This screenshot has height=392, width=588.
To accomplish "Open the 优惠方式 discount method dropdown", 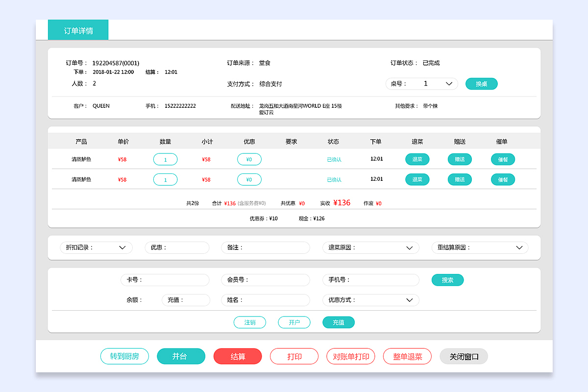I will click(x=410, y=300).
